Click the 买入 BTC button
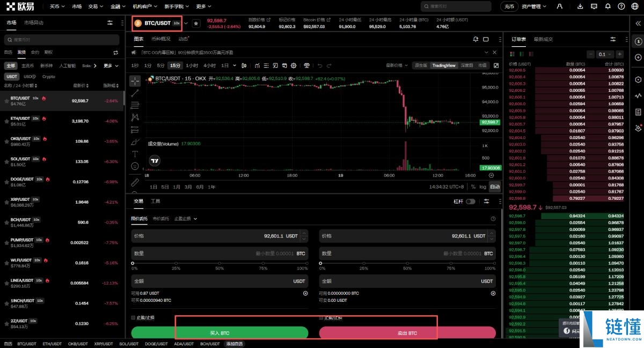The height and width of the screenshot is (348, 644). [x=219, y=333]
